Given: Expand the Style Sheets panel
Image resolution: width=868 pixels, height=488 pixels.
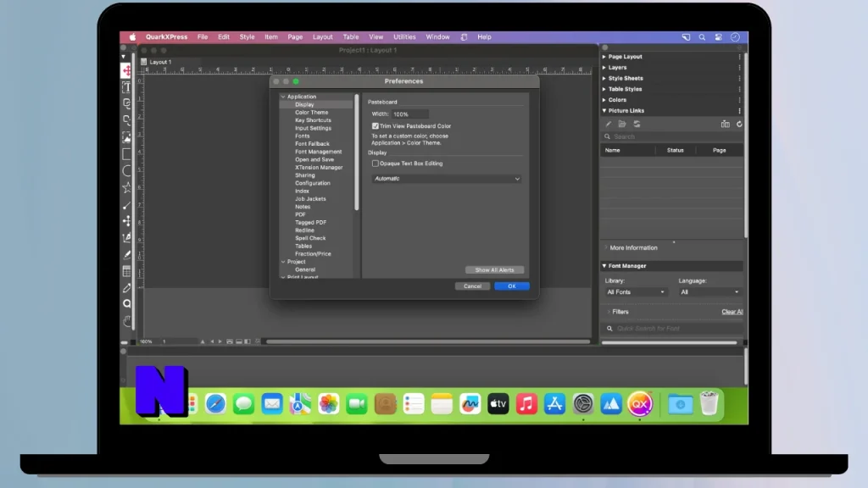Looking at the screenshot, I should tap(604, 79).
